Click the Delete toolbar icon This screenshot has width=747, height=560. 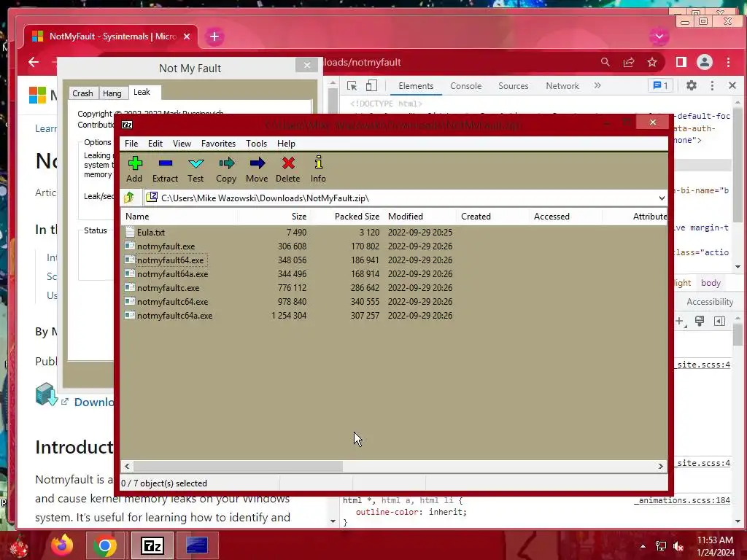pos(287,169)
